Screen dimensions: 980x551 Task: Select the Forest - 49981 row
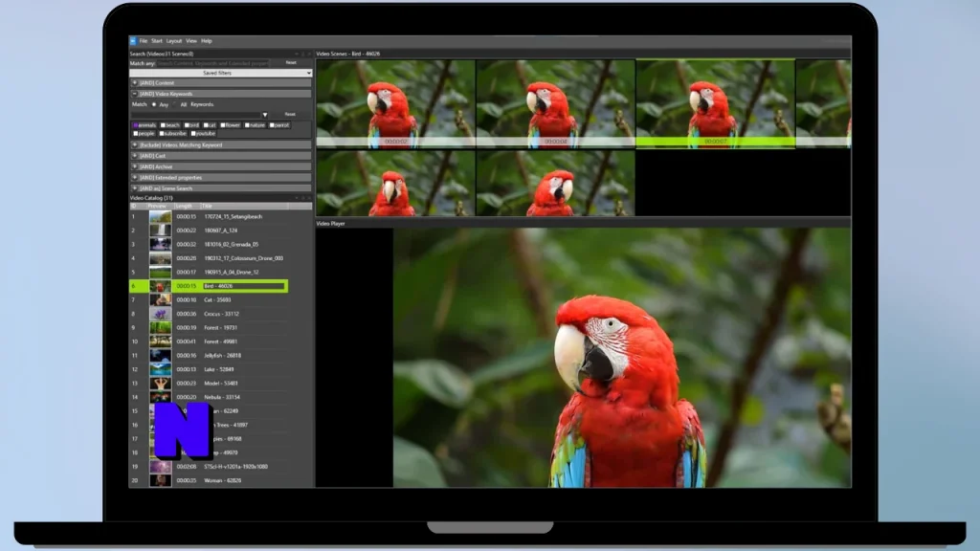[x=209, y=342]
